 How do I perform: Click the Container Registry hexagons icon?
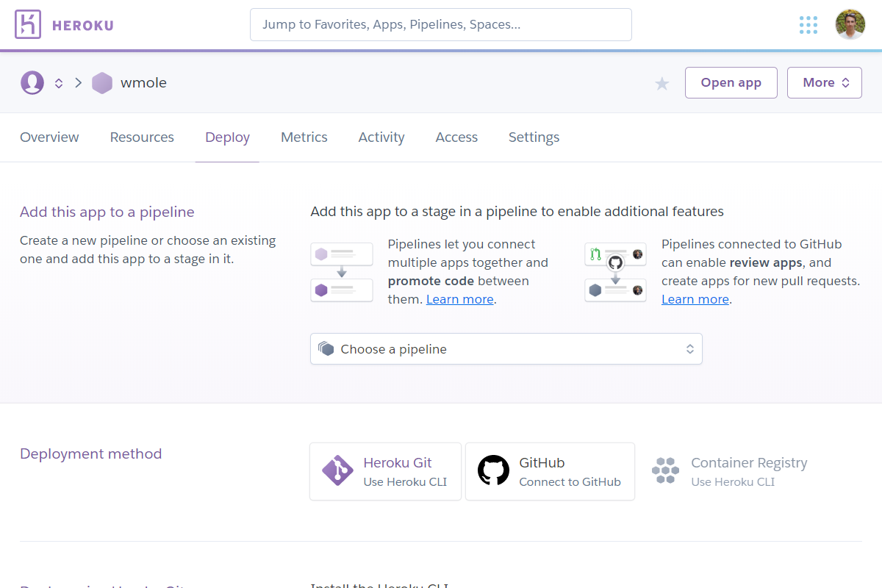(x=665, y=471)
